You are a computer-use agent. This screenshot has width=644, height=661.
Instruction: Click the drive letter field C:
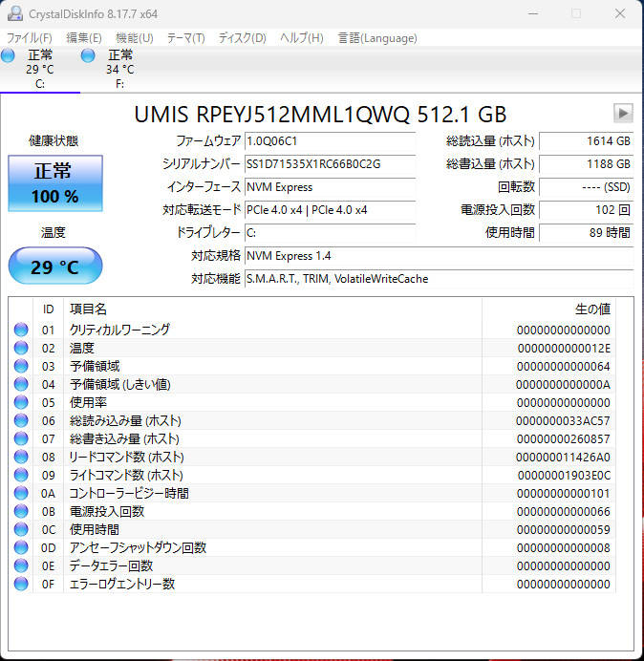331,233
